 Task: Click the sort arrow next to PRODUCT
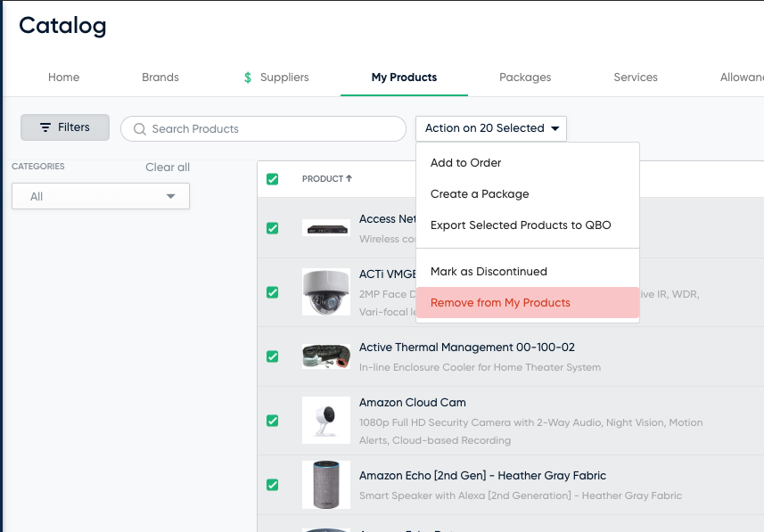349,179
